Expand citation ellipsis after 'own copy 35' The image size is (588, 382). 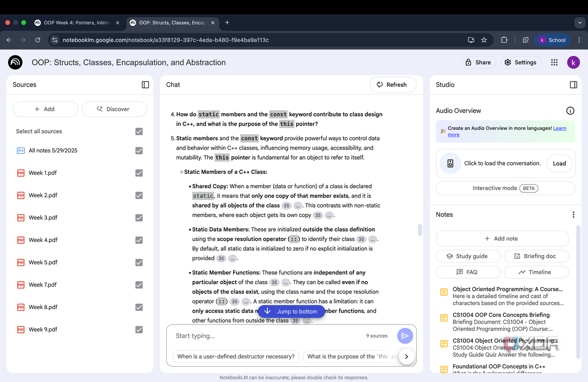coord(330,215)
